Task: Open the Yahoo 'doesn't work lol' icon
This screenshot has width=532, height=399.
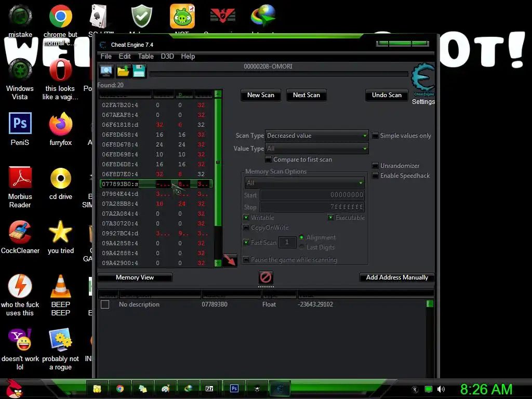Action: [20, 340]
